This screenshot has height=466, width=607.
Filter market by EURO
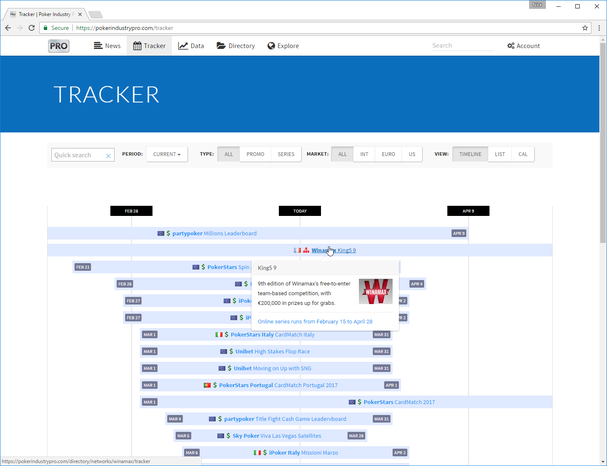(x=388, y=154)
